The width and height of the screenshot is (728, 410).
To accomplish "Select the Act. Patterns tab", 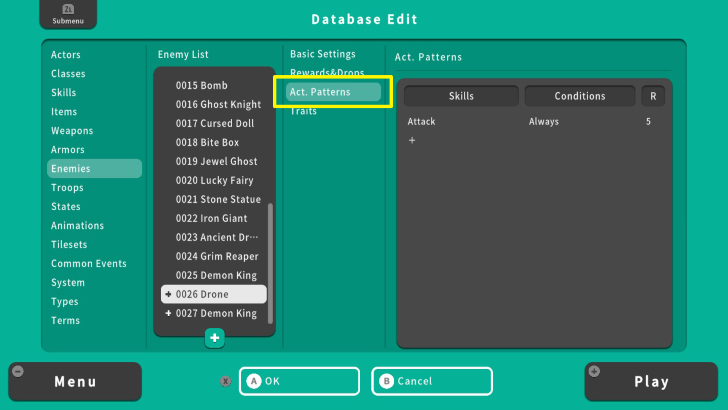I will tap(333, 92).
